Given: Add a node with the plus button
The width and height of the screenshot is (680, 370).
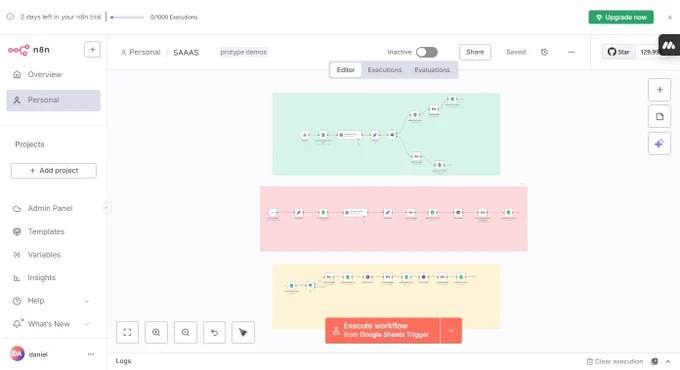Looking at the screenshot, I should click(659, 90).
